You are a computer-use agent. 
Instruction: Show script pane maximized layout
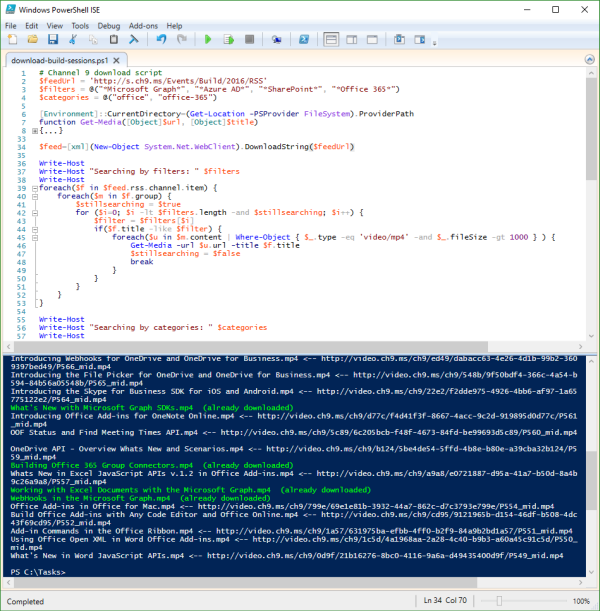point(375,39)
